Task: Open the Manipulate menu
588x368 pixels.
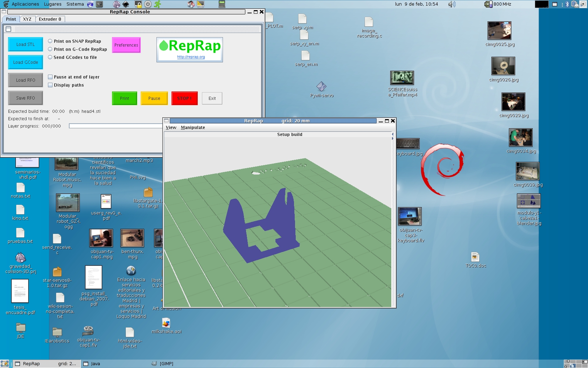Action: pyautogui.click(x=193, y=128)
